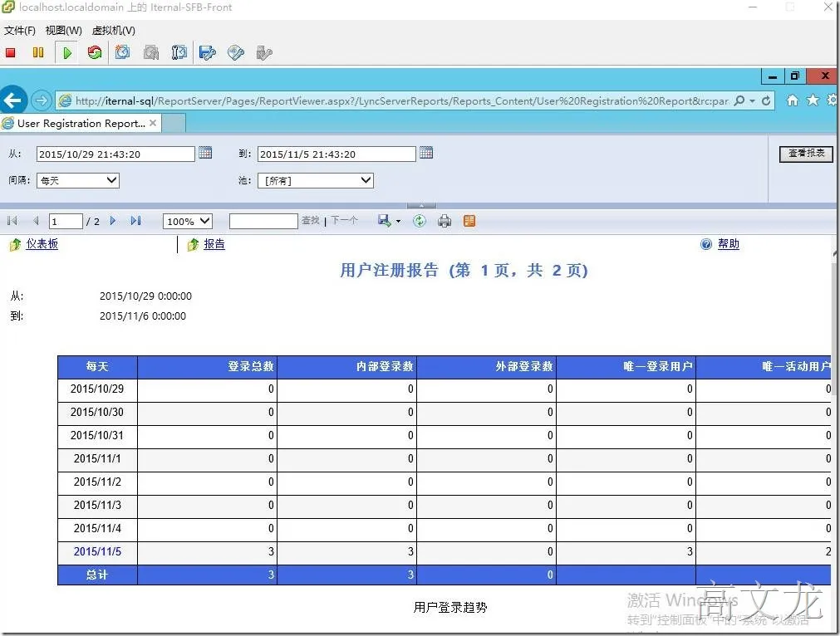
Task: Open the 帮助 help icon
Action: (x=706, y=244)
